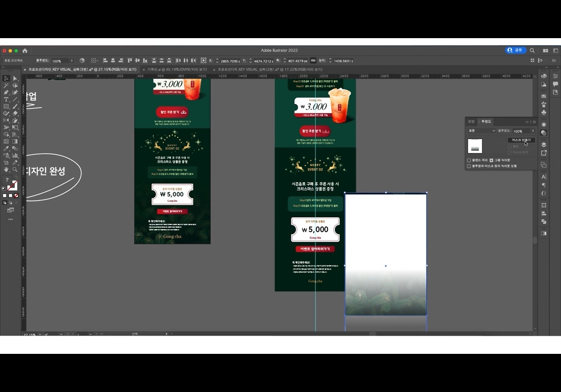Viewport: 561px width, 392px height.
Task: Toggle the 그룹 녹아웃 checkbox
Action: 491,160
